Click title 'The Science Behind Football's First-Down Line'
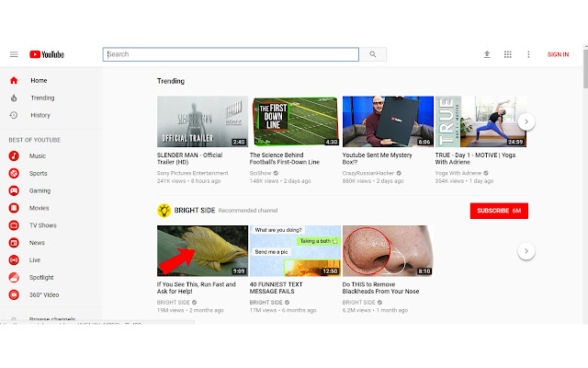 (285, 158)
